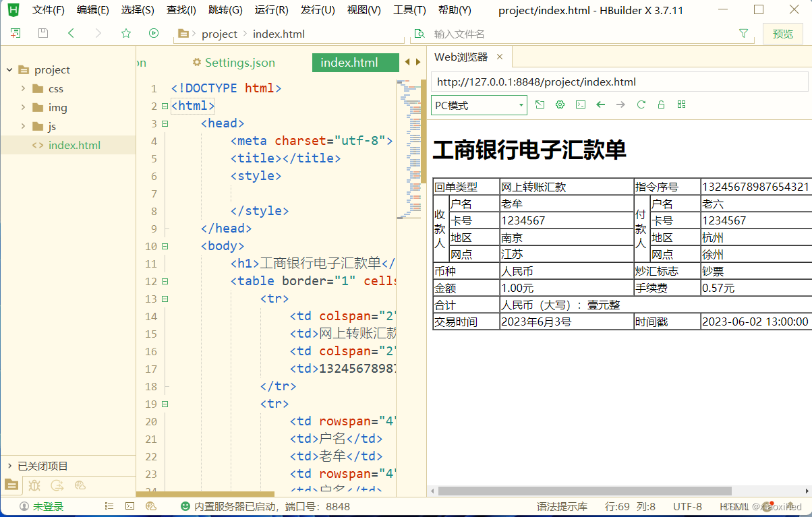Click the HBuilder X logo icon
Screen dimensions: 812x517
13,10
